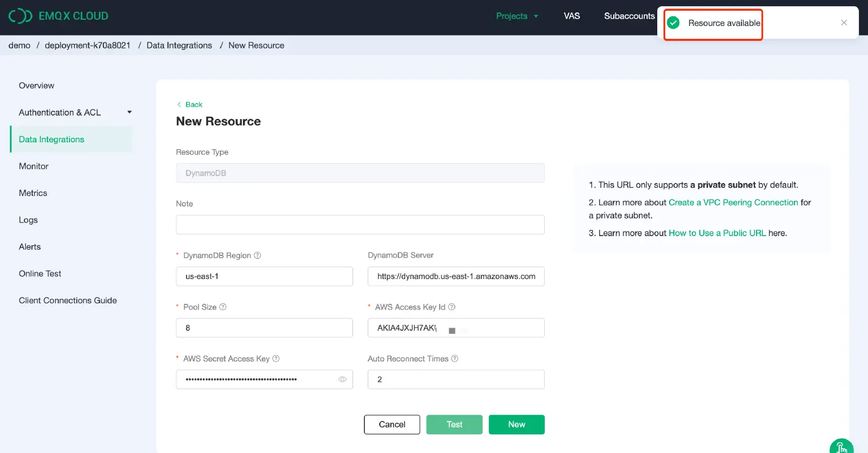Click the Data Integrations sidebar highlight indicator
The image size is (868, 453).
point(11,139)
